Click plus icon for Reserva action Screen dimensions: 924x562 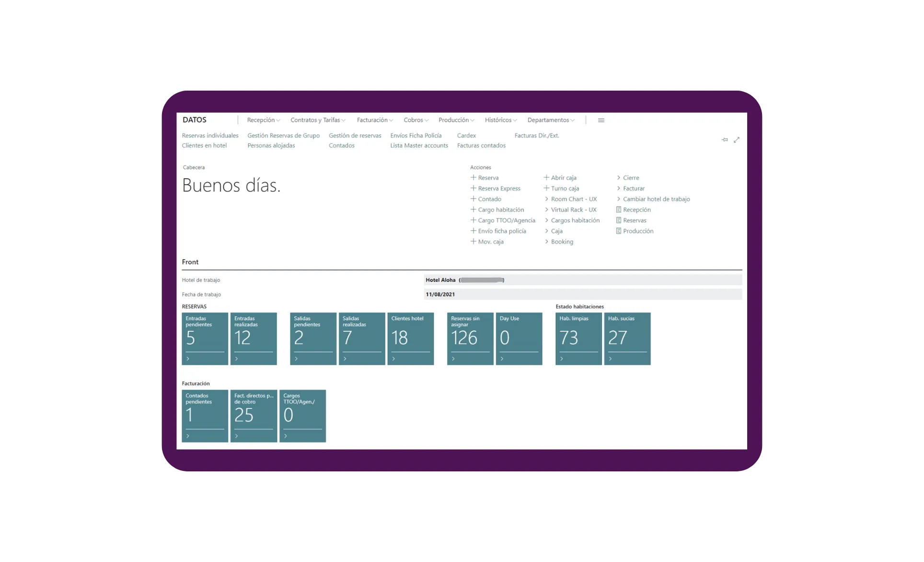(473, 177)
